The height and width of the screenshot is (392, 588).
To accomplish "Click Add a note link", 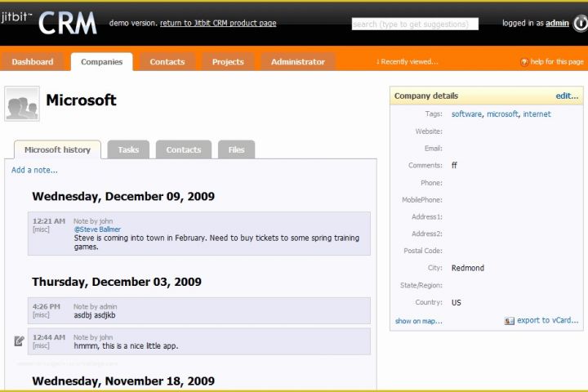I will (x=34, y=170).
